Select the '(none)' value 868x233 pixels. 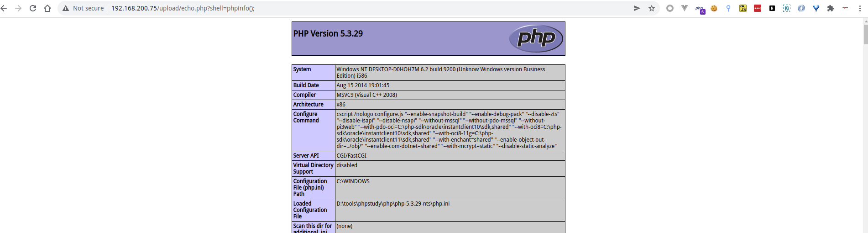click(344, 226)
